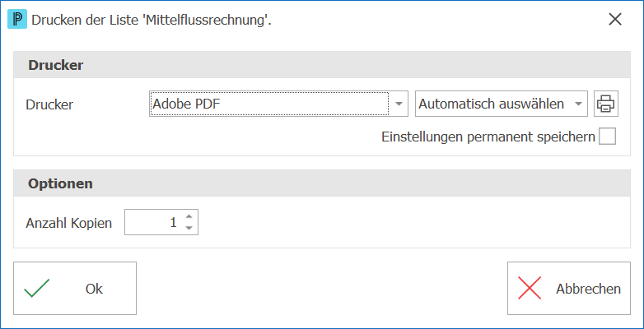Focus the Adobe PDF printer name field
Screen dimensions: 644x329
[269, 104]
